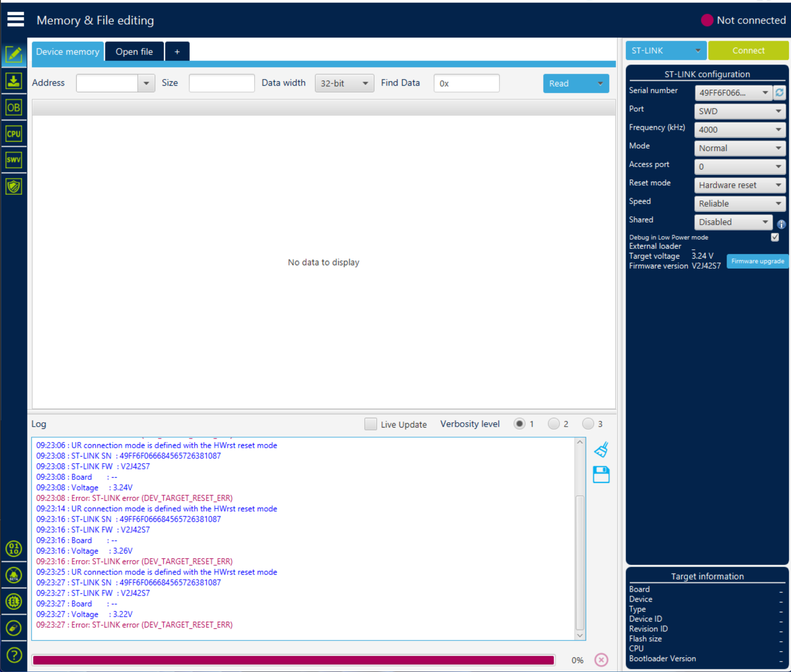Click the Firmware version V2J42S7 value
The image size is (791, 672).
[706, 266]
